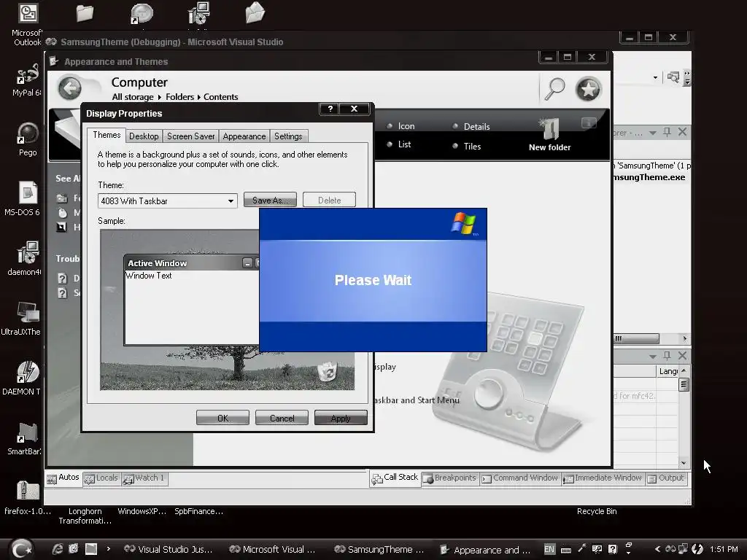Open the Breakpoints tab
This screenshot has width=747, height=560.
point(449,478)
